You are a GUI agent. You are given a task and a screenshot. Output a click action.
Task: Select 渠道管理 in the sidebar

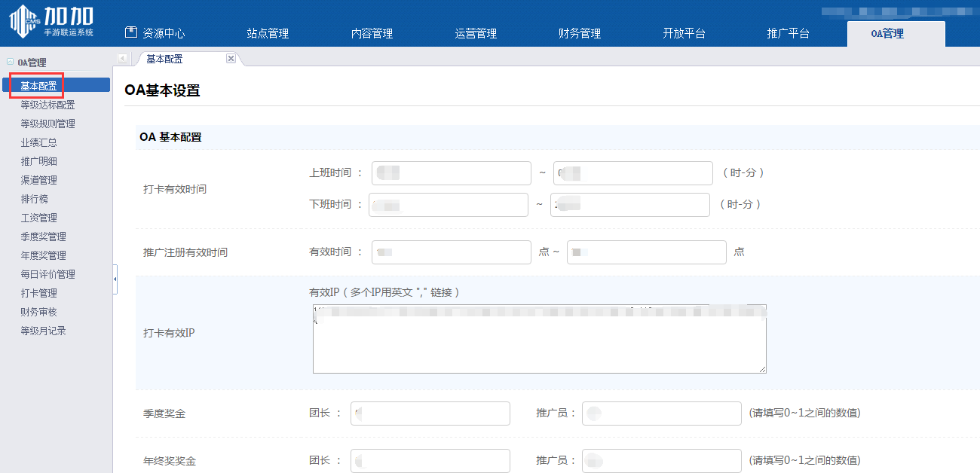(38, 180)
